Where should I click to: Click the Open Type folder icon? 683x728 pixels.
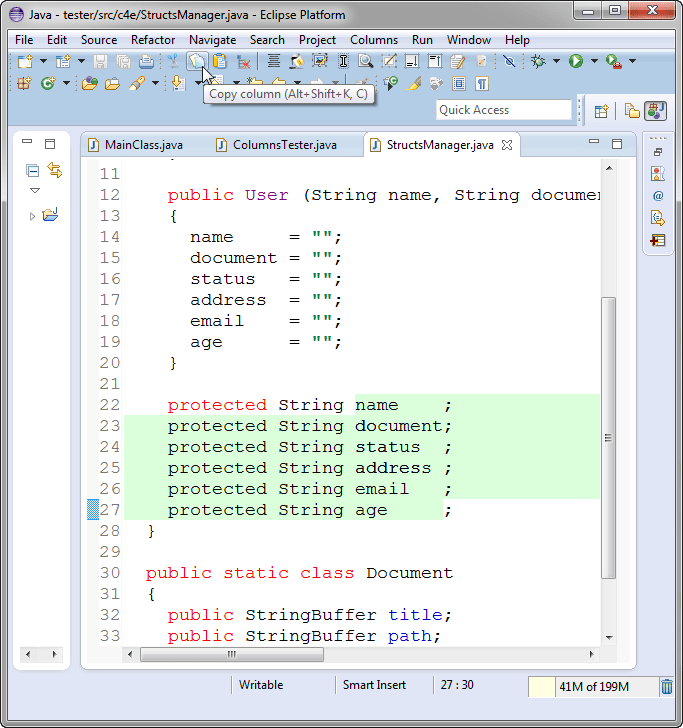coord(90,84)
